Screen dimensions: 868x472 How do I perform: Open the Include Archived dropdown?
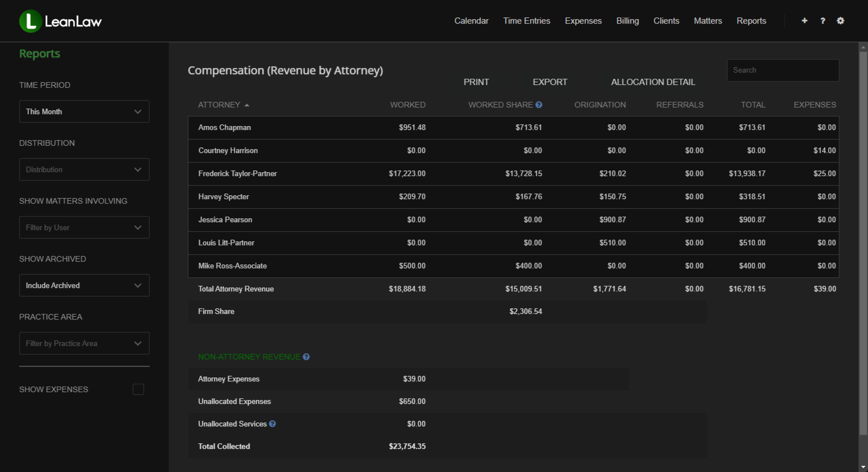click(84, 285)
